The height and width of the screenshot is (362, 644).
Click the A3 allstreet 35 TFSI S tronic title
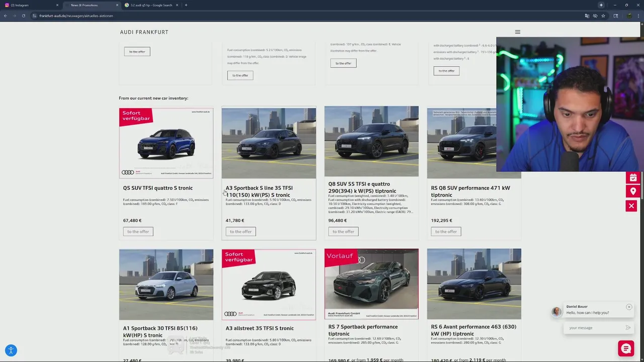(x=260, y=328)
